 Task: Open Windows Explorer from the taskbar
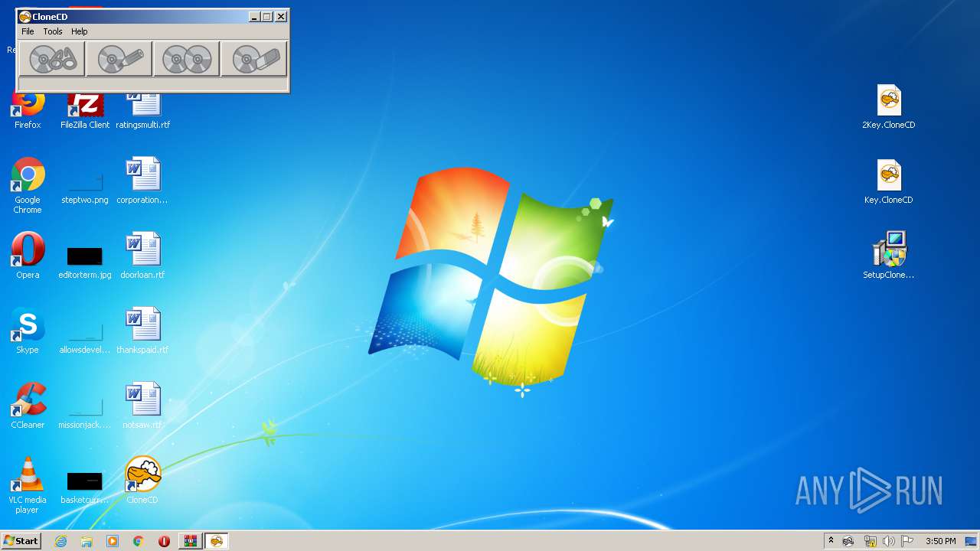click(87, 541)
